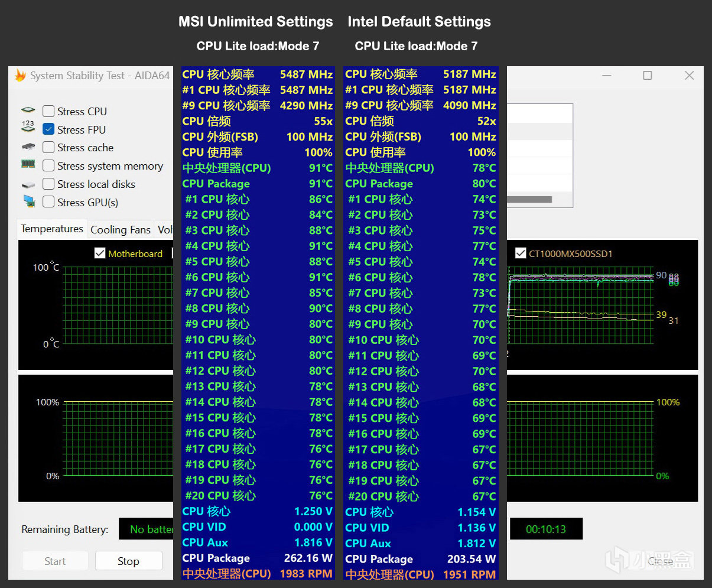712x588 pixels.
Task: Enable the Stress cache checkbox
Action: pyautogui.click(x=48, y=148)
